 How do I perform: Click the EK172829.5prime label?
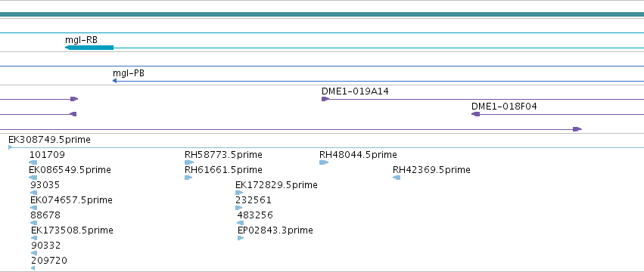pos(276,185)
